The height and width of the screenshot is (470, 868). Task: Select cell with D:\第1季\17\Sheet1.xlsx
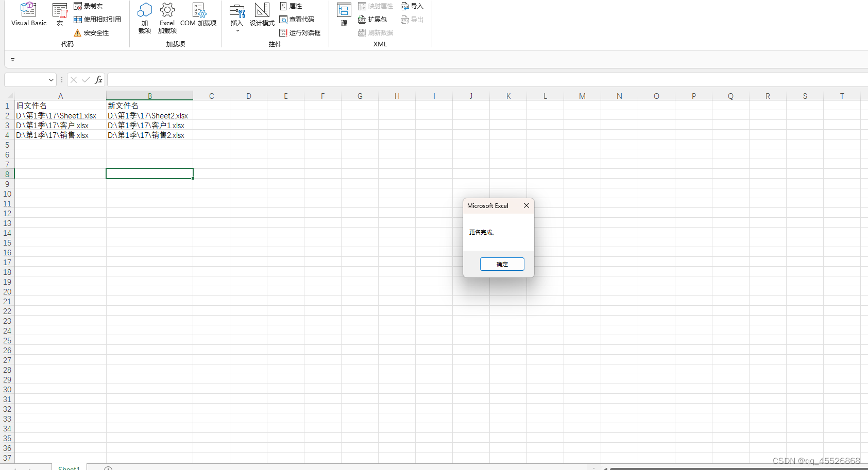pyautogui.click(x=60, y=115)
